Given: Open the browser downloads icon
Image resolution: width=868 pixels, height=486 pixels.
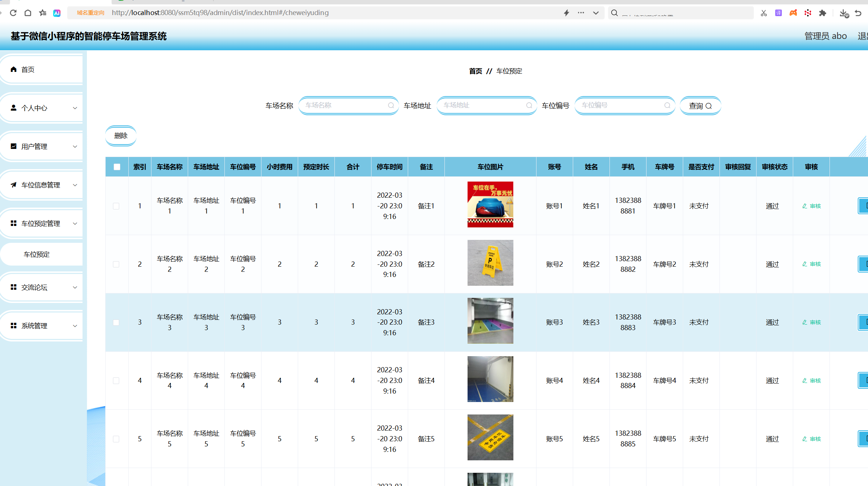Looking at the screenshot, I should click(x=844, y=13).
